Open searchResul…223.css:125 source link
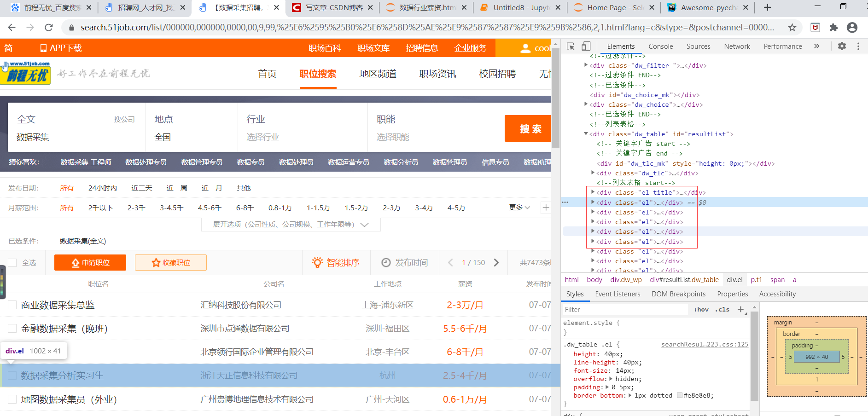This screenshot has height=416, width=868. 705,344
